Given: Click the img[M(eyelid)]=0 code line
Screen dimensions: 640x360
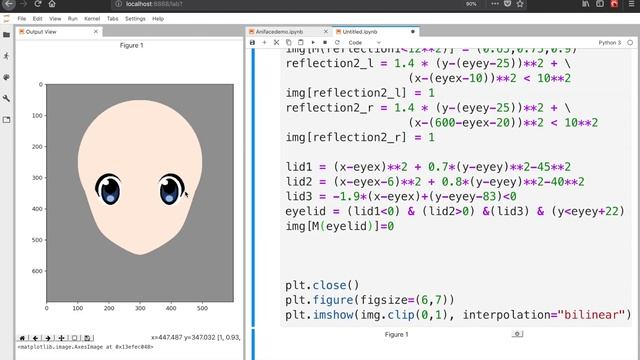Looking at the screenshot, I should click(340, 226).
